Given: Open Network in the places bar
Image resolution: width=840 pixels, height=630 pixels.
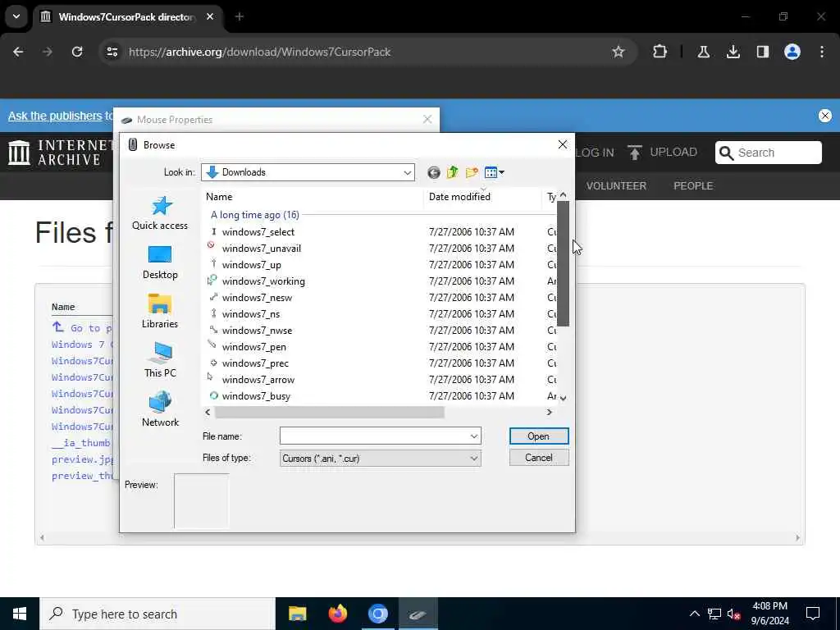Looking at the screenshot, I should coord(160,410).
